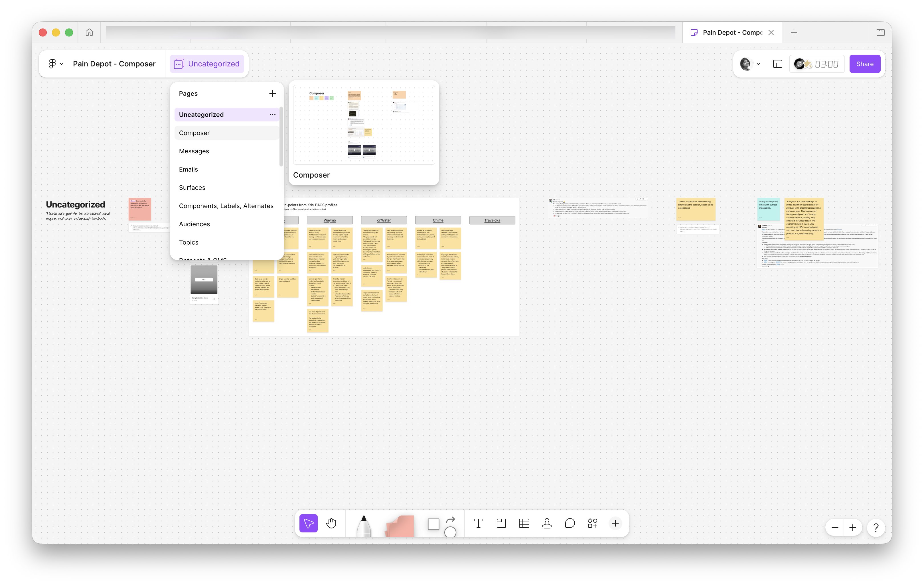Select the Hand tool
This screenshot has height=586, width=924.
tap(331, 523)
